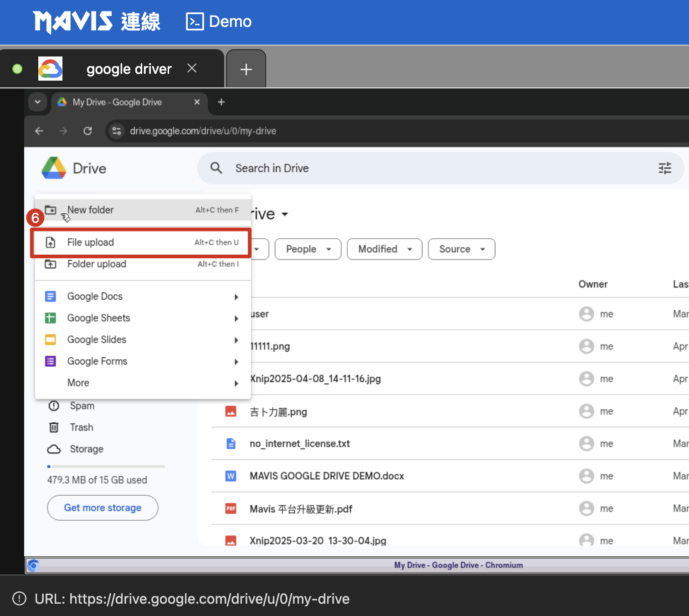Expand the Modified filter dropdown
The width and height of the screenshot is (689, 616).
[384, 249]
